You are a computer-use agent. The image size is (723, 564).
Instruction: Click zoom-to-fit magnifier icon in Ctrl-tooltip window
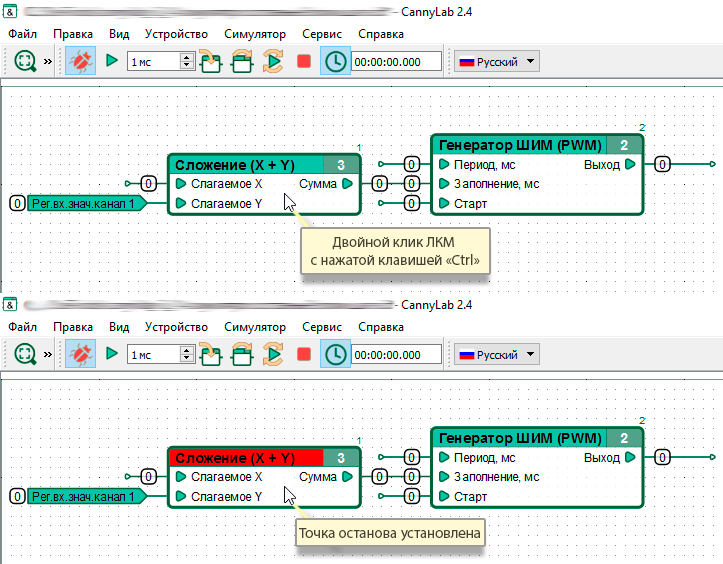(x=25, y=61)
